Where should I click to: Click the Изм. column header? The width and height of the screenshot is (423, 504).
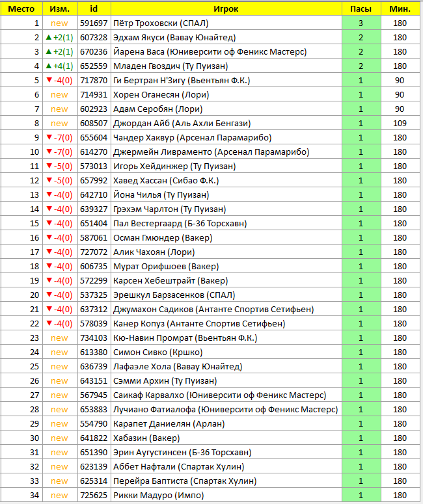pyautogui.click(x=60, y=8)
